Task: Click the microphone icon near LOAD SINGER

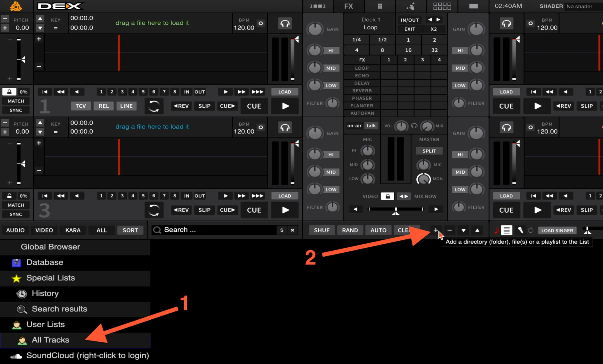Action: [520, 230]
